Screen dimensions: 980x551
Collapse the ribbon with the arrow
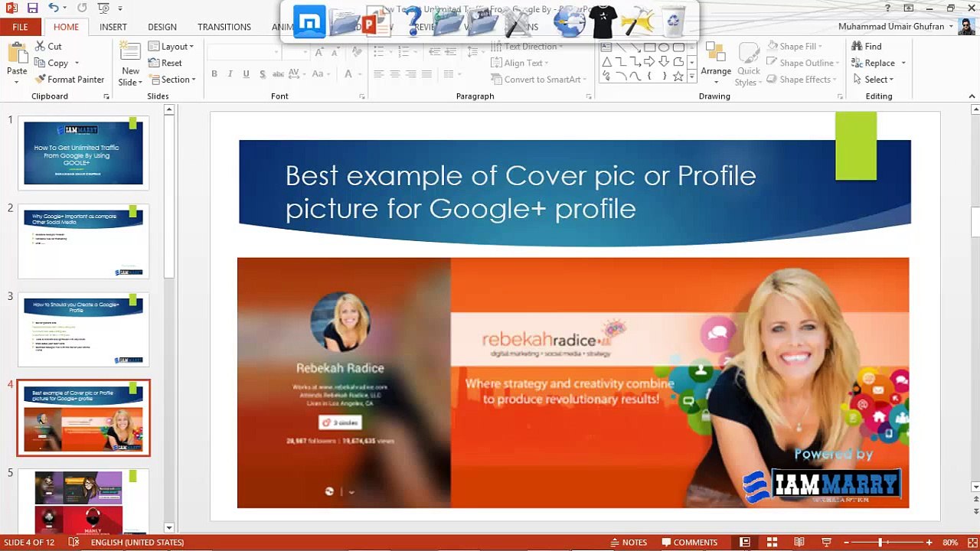pos(972,96)
